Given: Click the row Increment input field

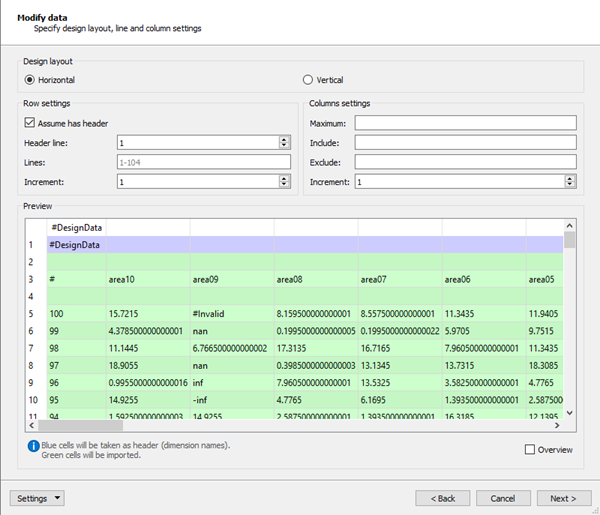Looking at the screenshot, I should click(198, 182).
